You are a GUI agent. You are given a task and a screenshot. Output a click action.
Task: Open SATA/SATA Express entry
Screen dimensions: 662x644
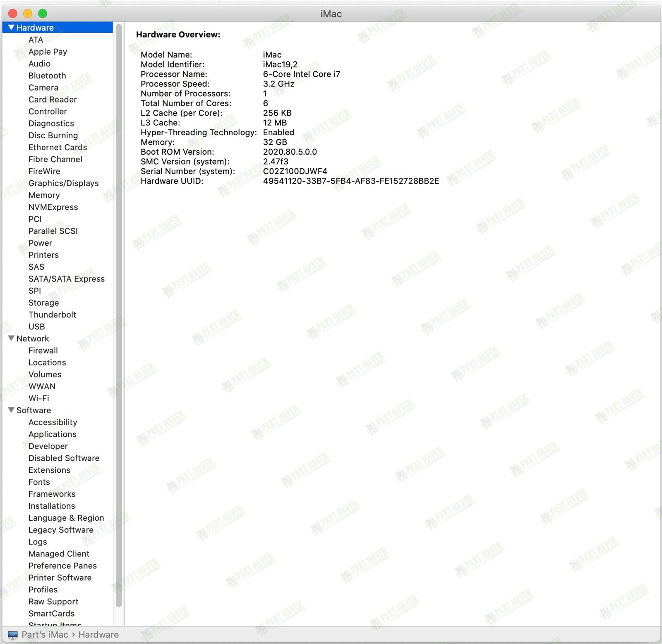[x=67, y=279]
